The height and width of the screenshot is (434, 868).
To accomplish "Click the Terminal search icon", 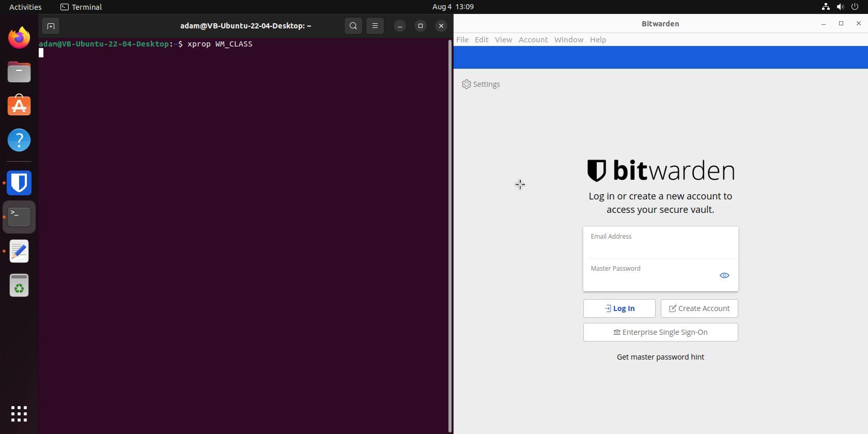I will tap(353, 26).
